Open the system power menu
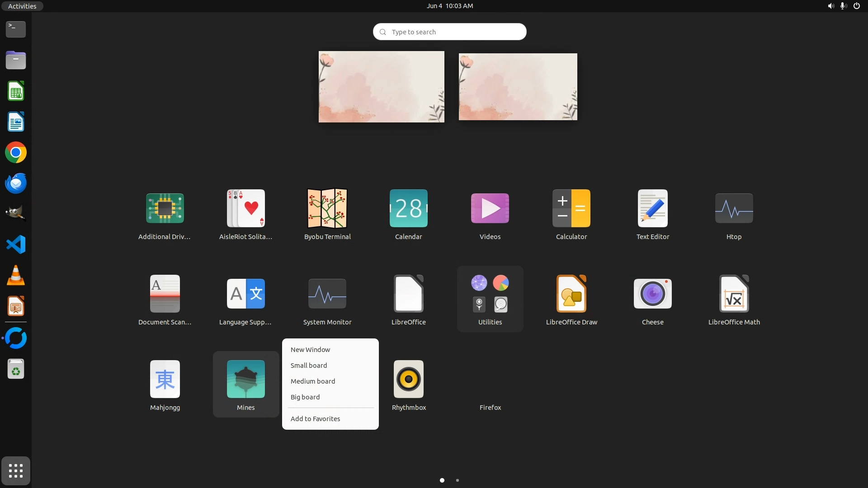Viewport: 868px width, 488px height. pos(856,6)
